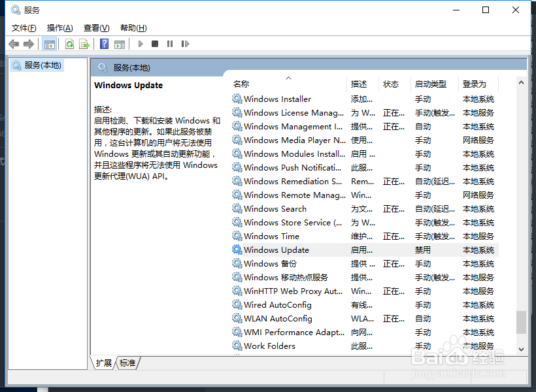536x392 pixels.
Task: Click 网络服务 logon of Windows Media Player
Action: (478, 140)
